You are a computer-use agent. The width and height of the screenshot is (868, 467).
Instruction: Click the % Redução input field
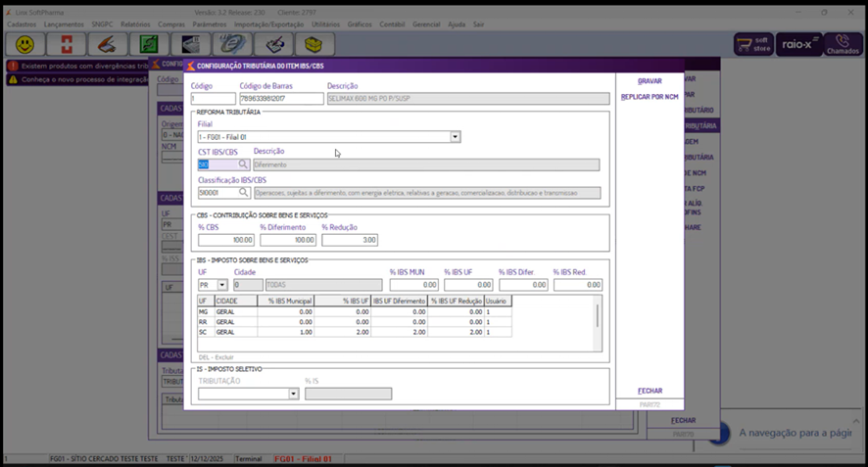click(349, 240)
